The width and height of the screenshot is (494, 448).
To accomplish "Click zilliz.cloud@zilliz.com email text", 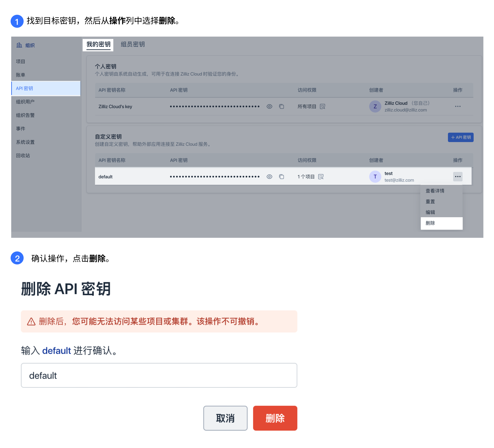I will click(x=405, y=110).
